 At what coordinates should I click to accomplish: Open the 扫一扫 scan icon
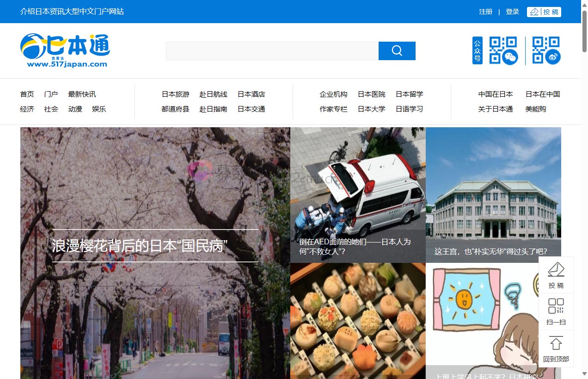[x=556, y=306]
